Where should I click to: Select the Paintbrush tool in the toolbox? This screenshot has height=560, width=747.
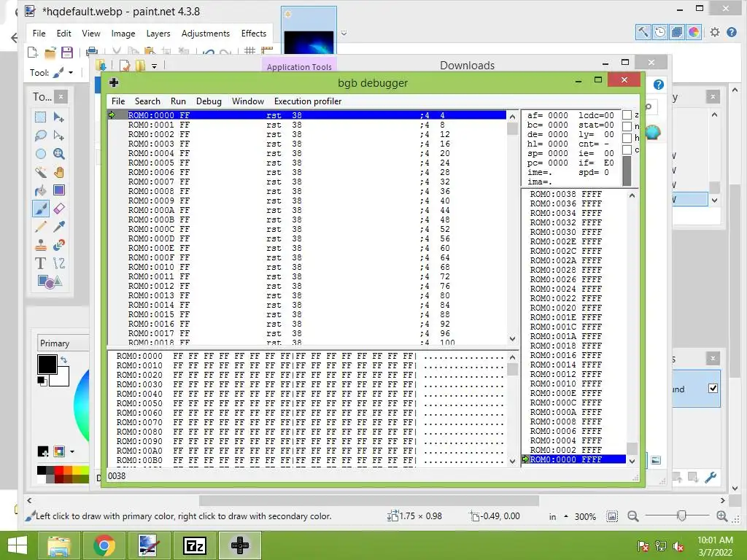pos(41,209)
